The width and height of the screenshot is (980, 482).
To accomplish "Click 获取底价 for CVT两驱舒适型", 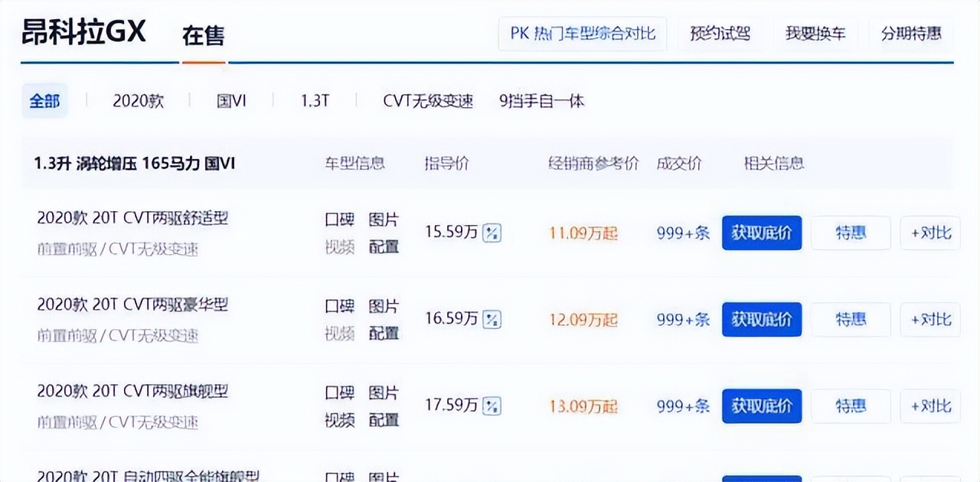I will coord(762,233).
